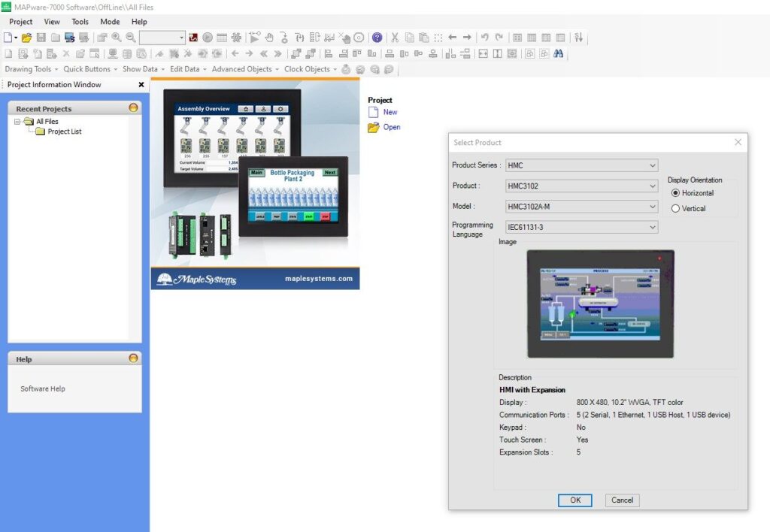Collapse the Help panel
This screenshot has width=770, height=532.
(133, 358)
